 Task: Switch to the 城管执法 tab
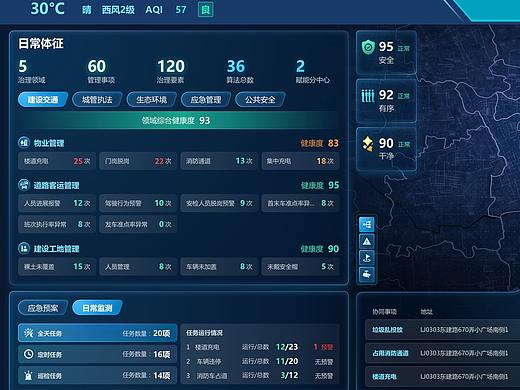(x=97, y=100)
